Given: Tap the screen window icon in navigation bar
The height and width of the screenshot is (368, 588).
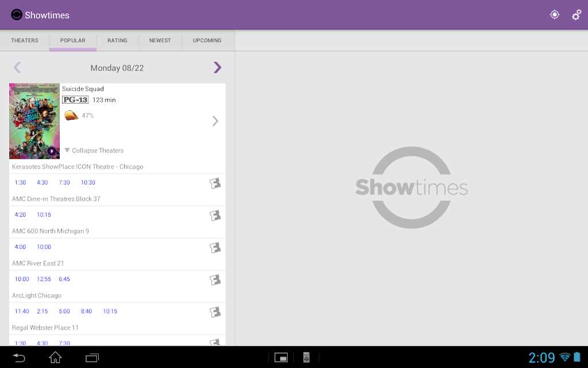Looking at the screenshot, I should click(281, 358).
